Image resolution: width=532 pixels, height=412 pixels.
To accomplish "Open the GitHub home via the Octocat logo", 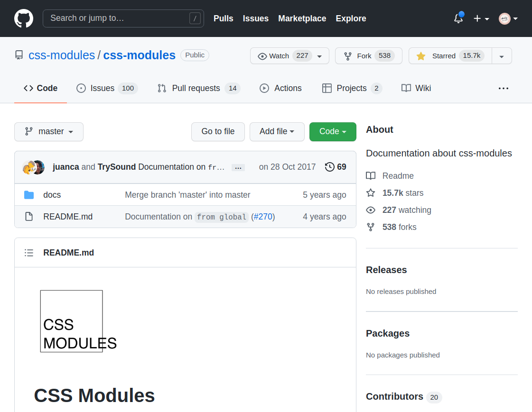I will click(x=24, y=18).
